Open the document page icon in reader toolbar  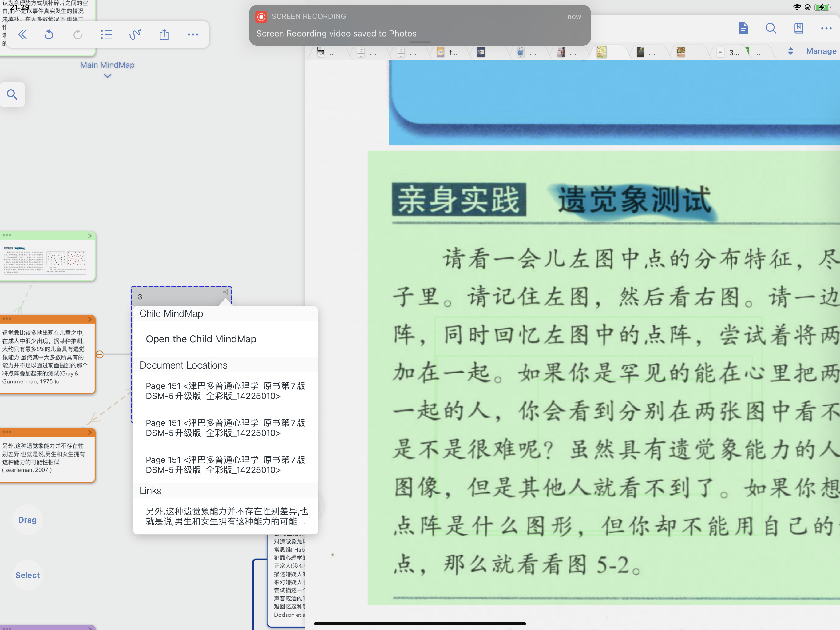pos(743,28)
